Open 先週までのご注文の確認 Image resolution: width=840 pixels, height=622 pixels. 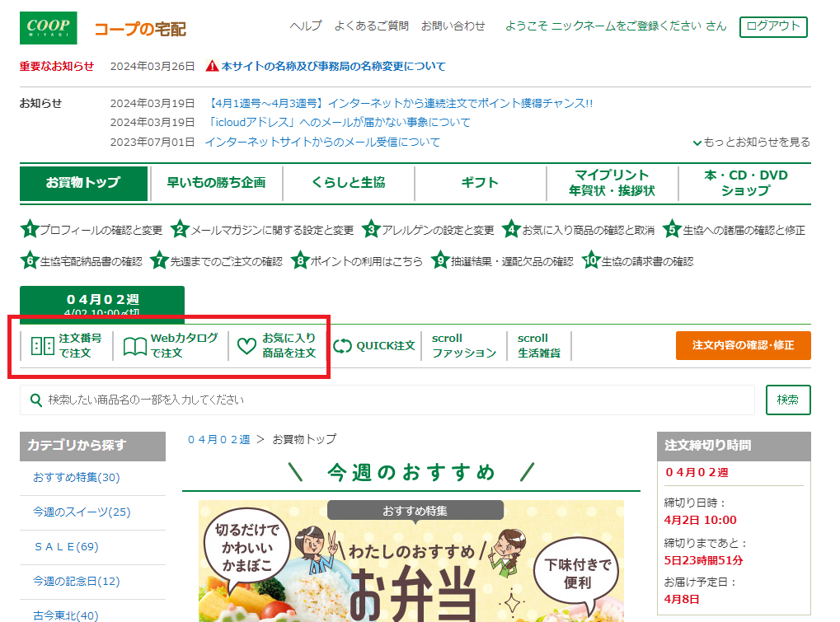226,261
